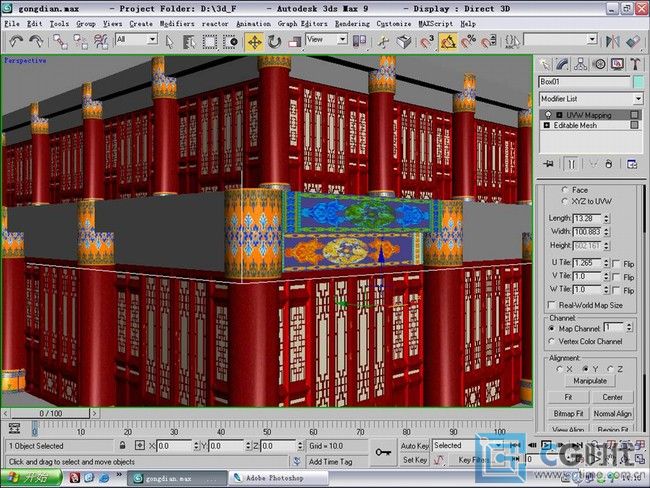
Task: Select alignment Z radio button
Action: [x=610, y=369]
